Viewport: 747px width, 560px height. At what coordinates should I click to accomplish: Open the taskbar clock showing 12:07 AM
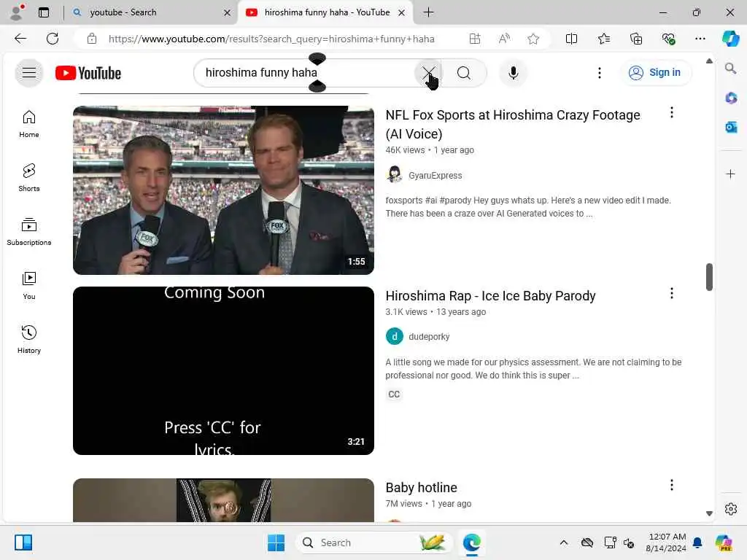coord(666,542)
